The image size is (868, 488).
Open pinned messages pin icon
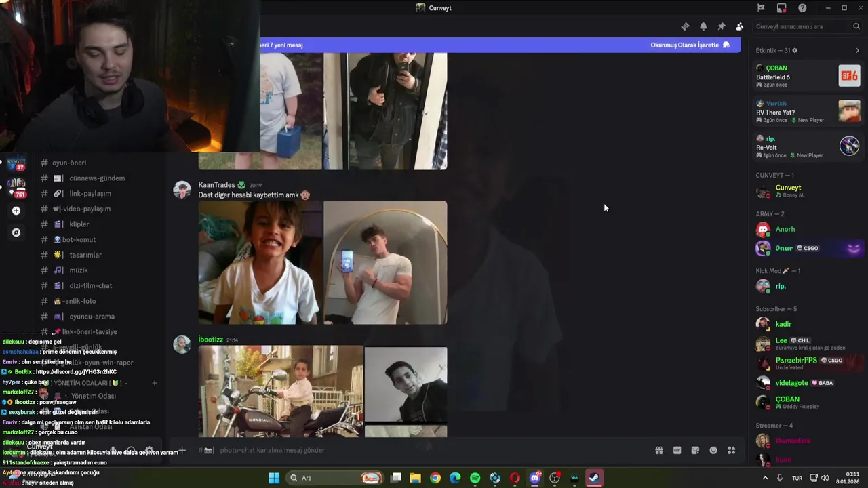pyautogui.click(x=722, y=26)
